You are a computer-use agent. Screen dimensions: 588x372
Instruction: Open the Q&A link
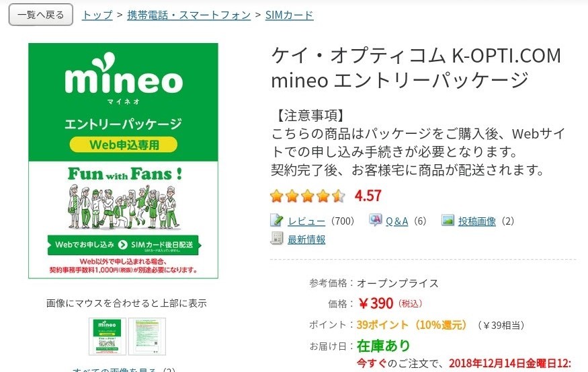point(396,221)
